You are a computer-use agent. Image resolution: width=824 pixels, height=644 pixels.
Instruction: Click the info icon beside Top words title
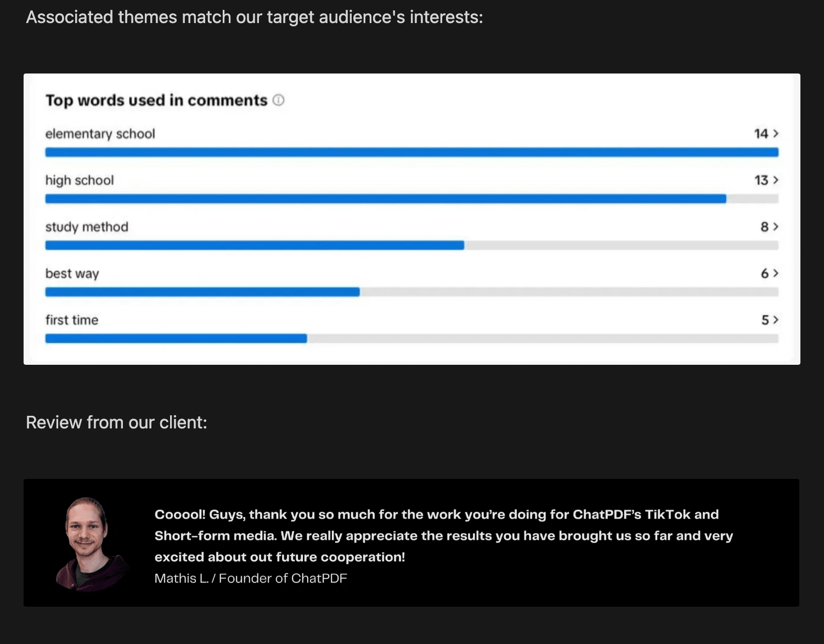point(279,100)
